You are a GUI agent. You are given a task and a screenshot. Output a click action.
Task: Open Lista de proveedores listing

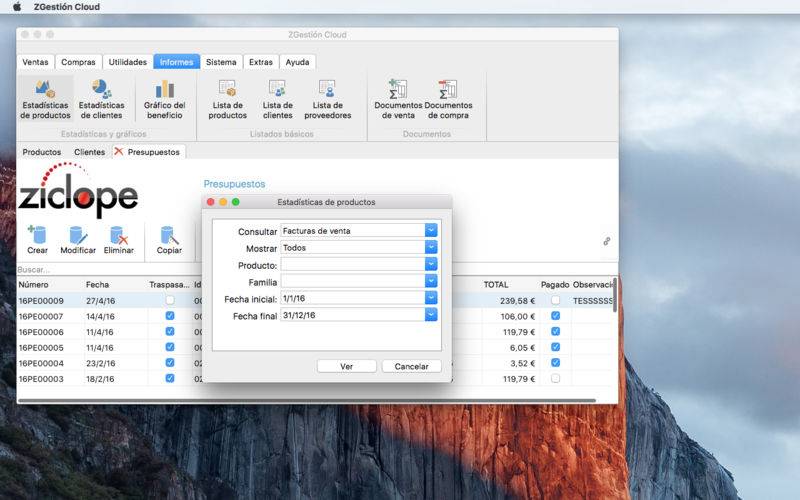(x=328, y=99)
